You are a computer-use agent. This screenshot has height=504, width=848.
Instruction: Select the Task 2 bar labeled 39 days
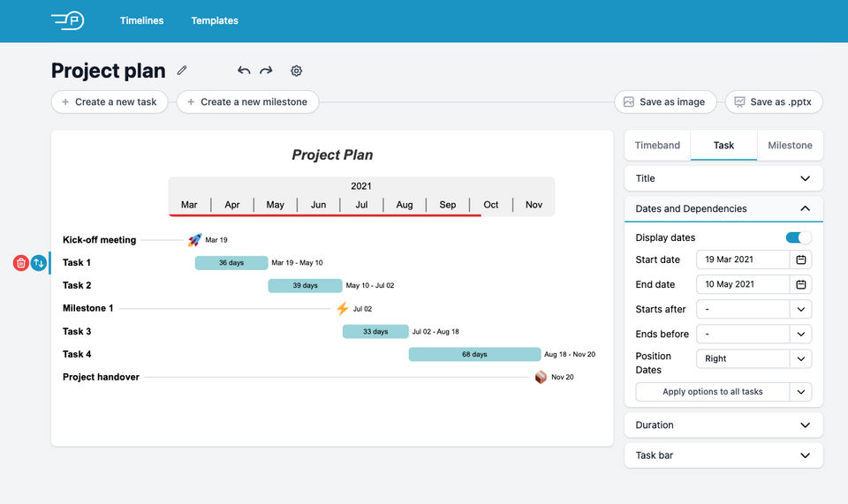(305, 286)
